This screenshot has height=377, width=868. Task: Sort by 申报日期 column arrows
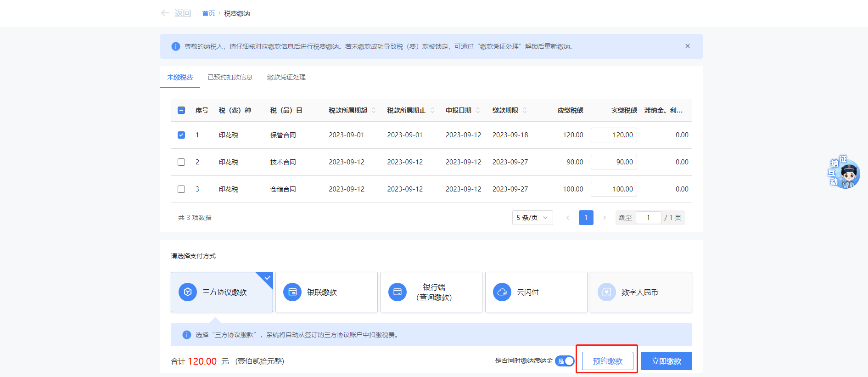click(x=478, y=110)
